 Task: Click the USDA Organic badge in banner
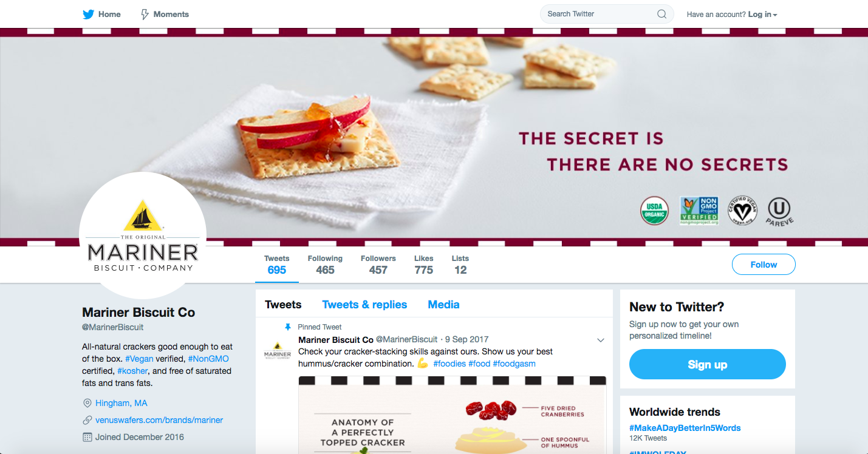[x=655, y=211]
